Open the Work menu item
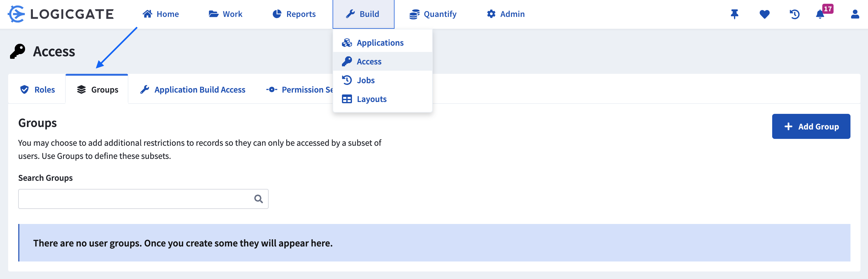This screenshot has width=868, height=279. pos(225,14)
